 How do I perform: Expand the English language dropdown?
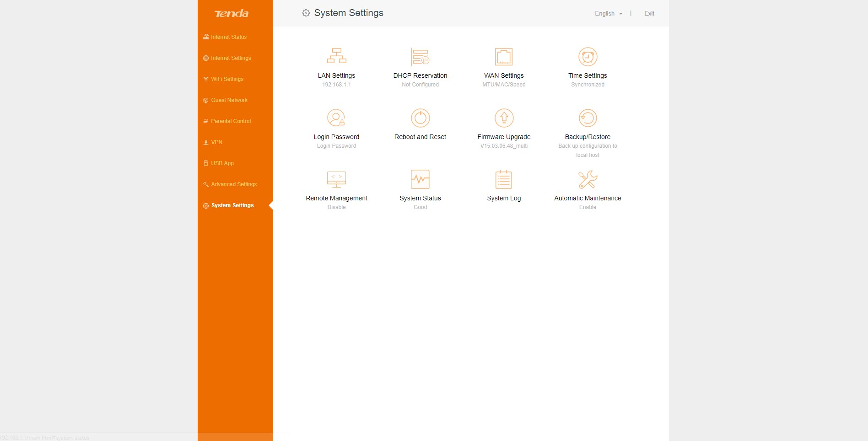click(x=609, y=14)
